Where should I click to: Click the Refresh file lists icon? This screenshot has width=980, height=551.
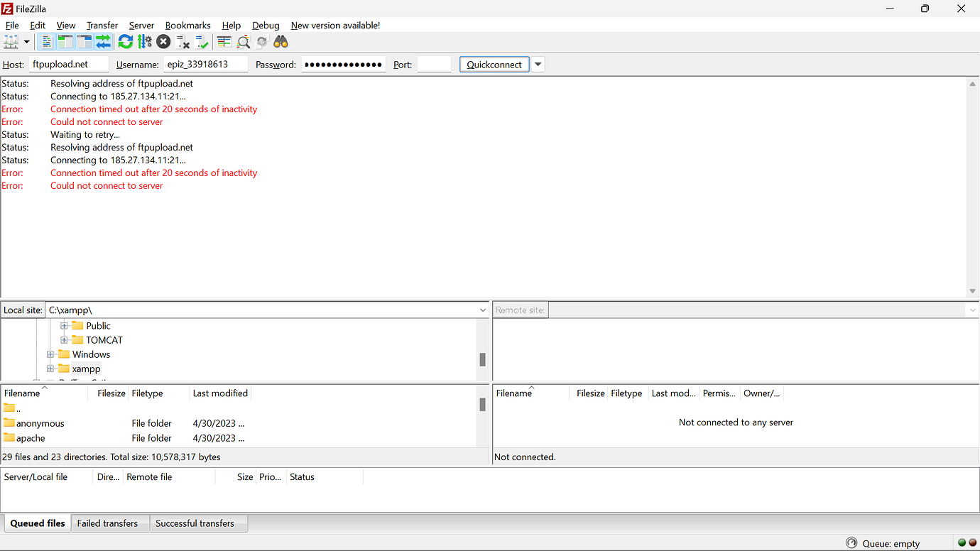[x=126, y=42]
